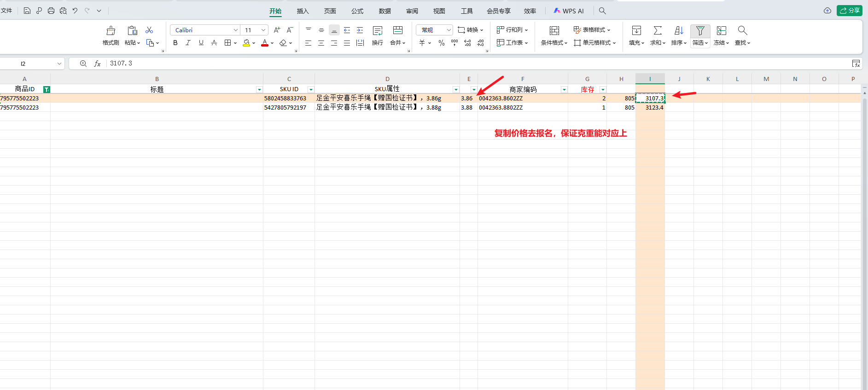
Task: Click the Wrap text (换行) icon
Action: tap(378, 31)
